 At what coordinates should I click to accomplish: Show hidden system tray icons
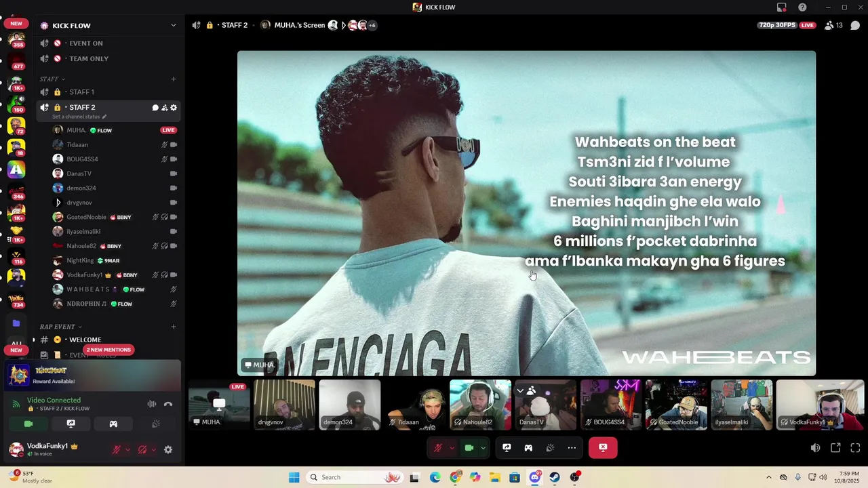768,477
